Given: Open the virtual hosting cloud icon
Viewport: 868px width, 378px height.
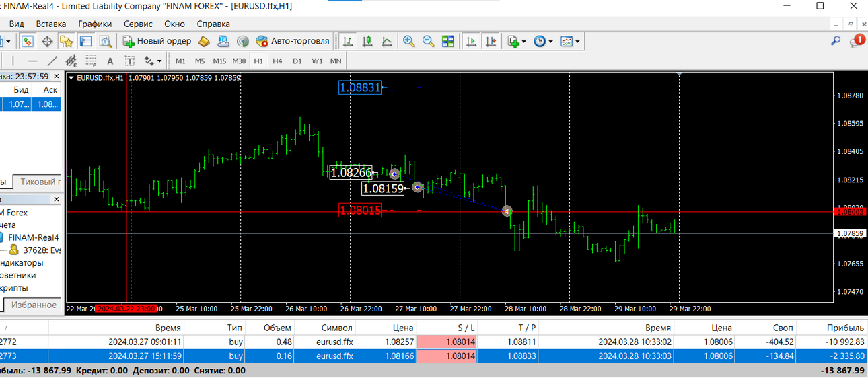Looking at the screenshot, I should [x=223, y=41].
